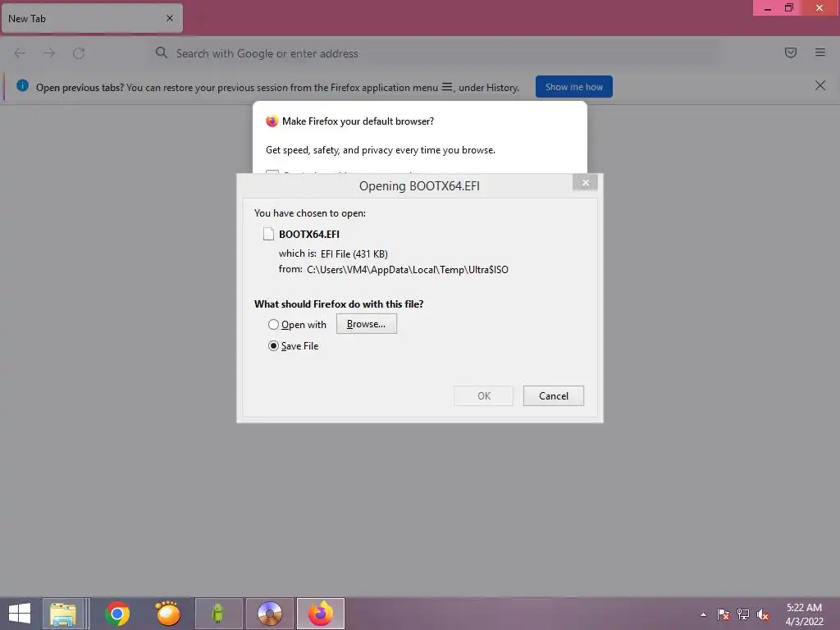Open the Save to Pocket icon

tap(791, 52)
